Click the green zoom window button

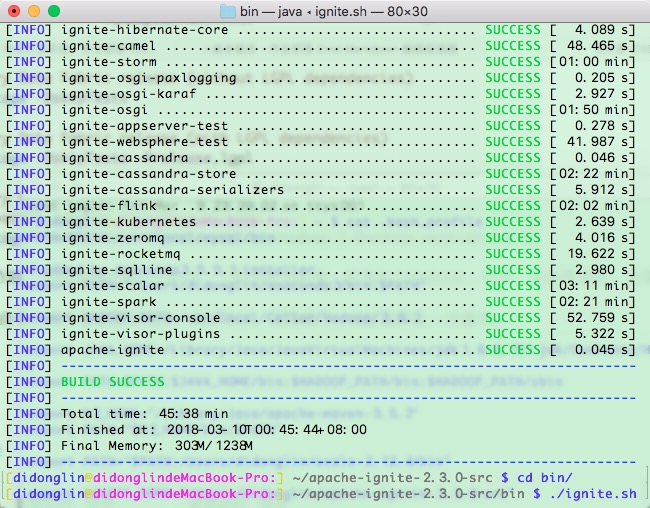(54, 11)
